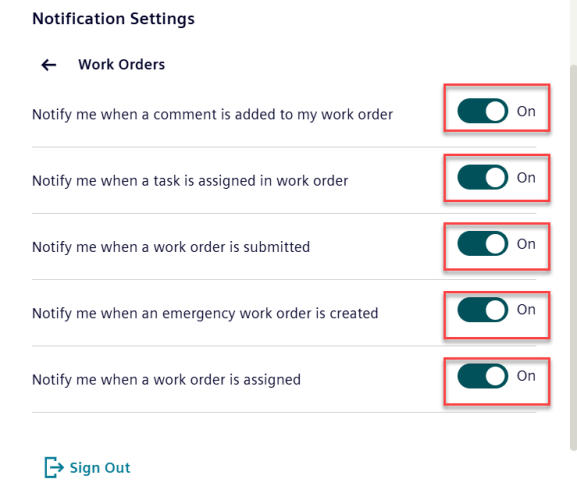Screen dimensions: 577x493
Task: Click the On label beside emergency work order
Action: [526, 309]
